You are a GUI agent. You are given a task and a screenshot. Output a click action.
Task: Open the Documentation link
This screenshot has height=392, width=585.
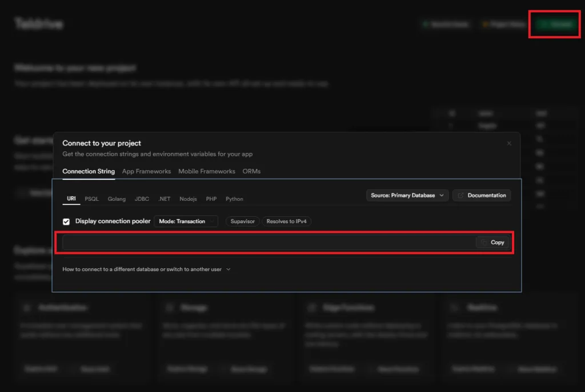[482, 195]
